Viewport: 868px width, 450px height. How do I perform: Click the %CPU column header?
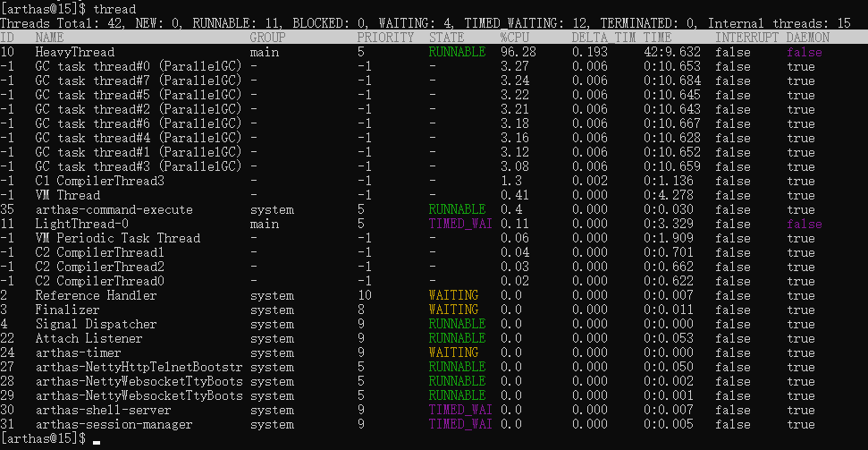pos(514,38)
